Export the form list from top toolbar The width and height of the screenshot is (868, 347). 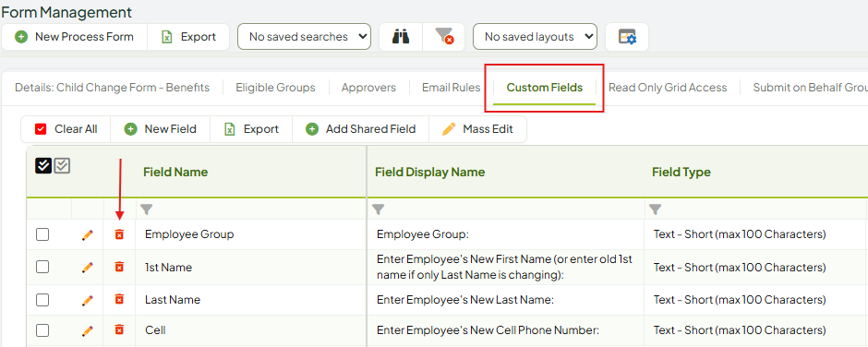188,37
